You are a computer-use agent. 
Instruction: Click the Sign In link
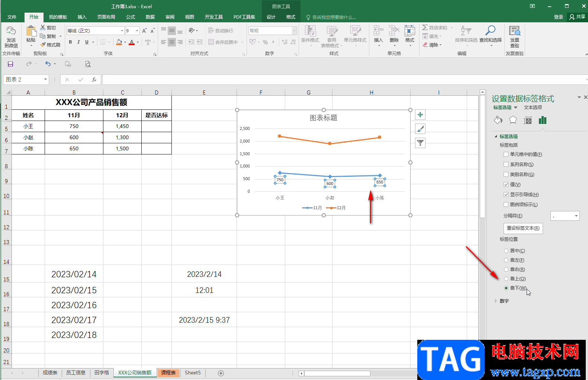tap(559, 17)
